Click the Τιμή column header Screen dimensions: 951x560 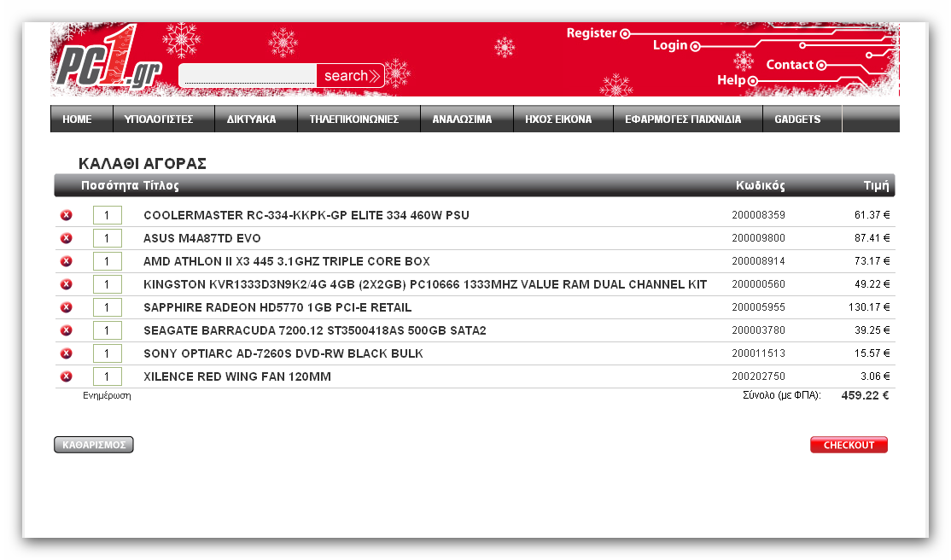click(x=877, y=185)
